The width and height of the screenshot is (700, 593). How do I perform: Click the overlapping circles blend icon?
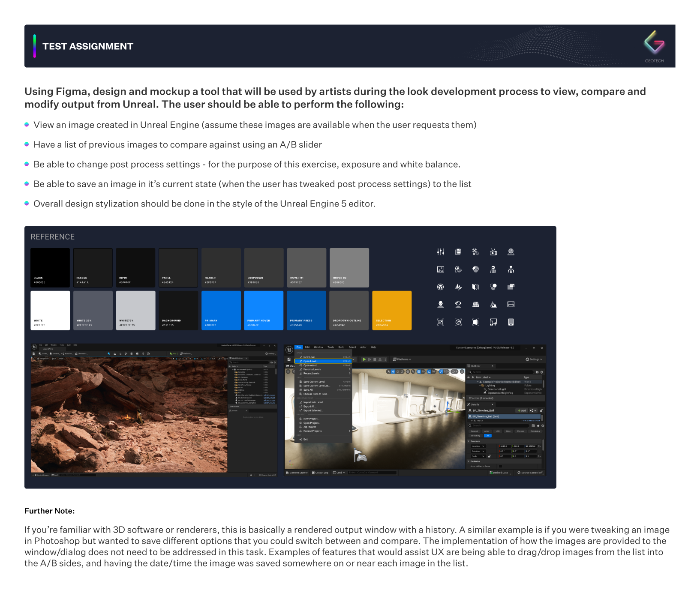[x=493, y=287]
